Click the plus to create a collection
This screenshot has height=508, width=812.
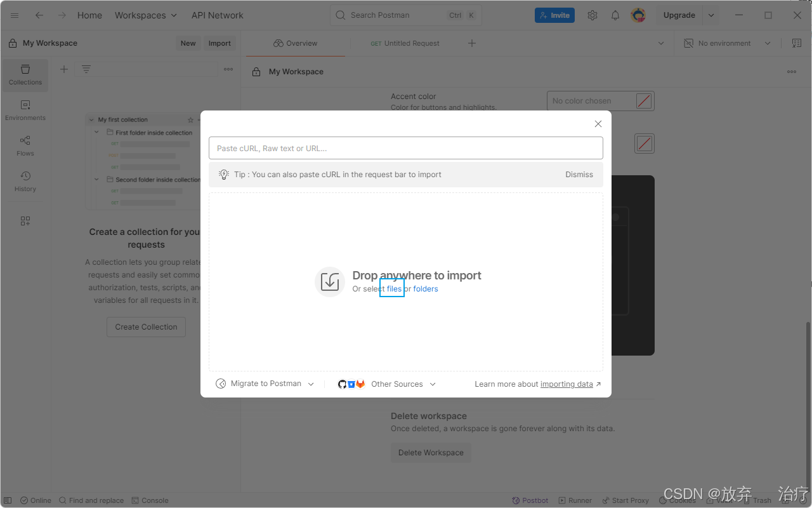pos(63,69)
